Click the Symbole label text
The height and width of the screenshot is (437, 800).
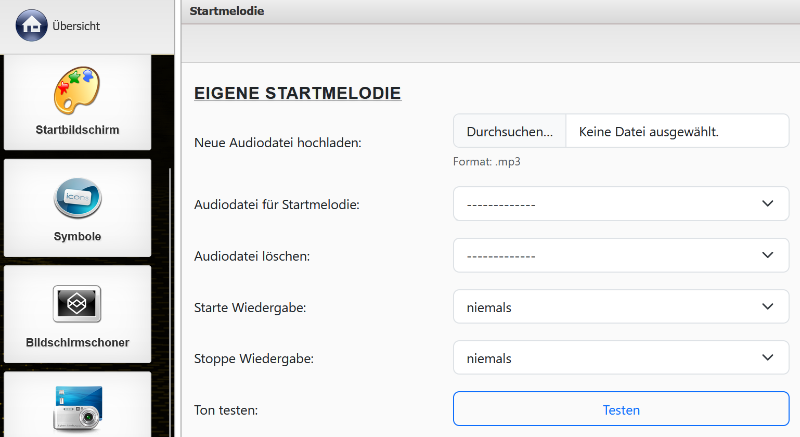pyautogui.click(x=77, y=237)
